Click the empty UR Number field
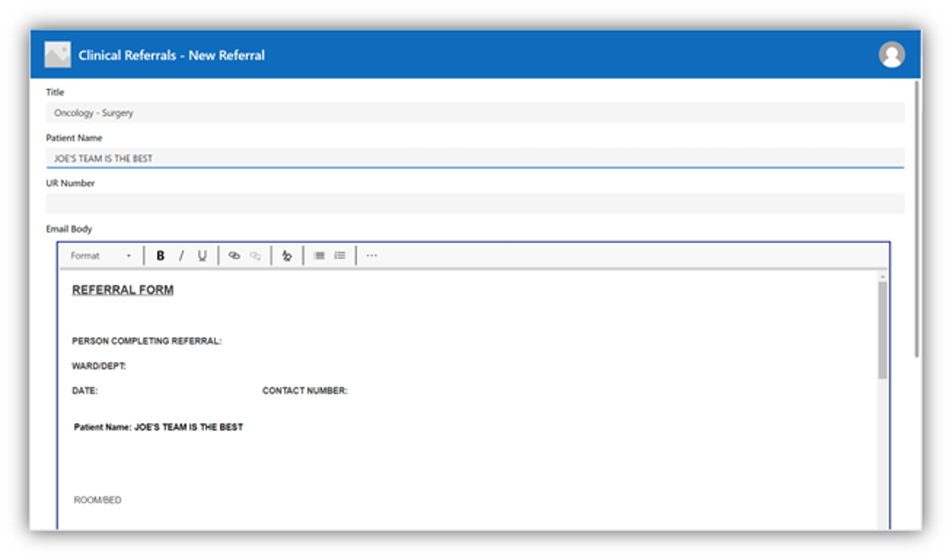952x560 pixels. click(x=475, y=204)
